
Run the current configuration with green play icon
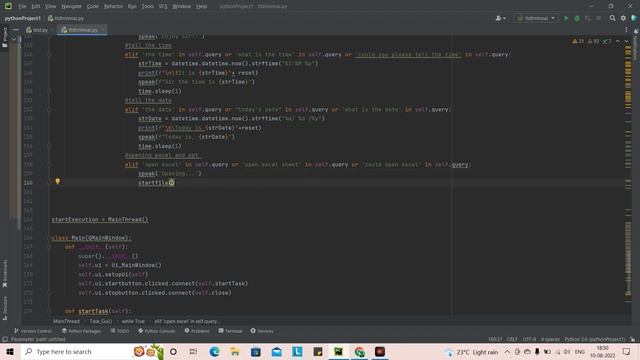[x=566, y=18]
